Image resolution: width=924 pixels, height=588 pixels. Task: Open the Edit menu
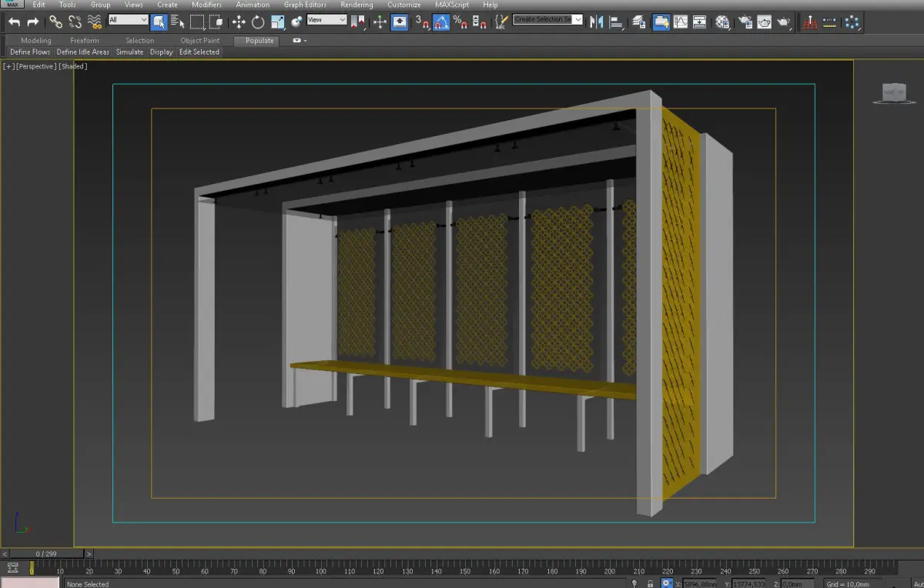point(38,5)
